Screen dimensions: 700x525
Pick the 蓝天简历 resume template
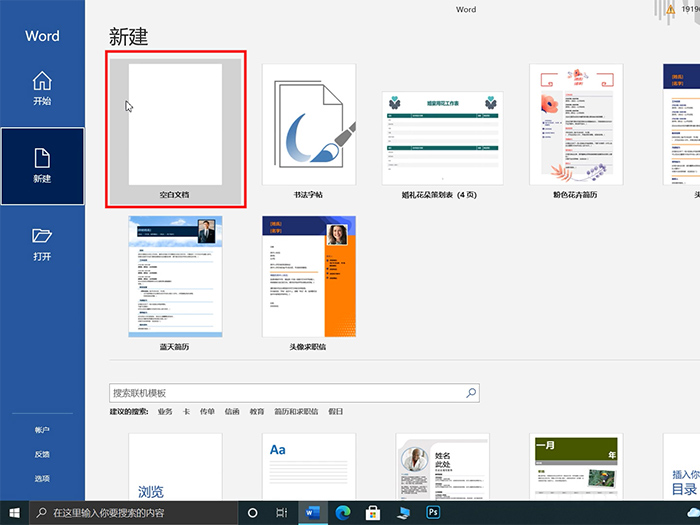(x=175, y=276)
